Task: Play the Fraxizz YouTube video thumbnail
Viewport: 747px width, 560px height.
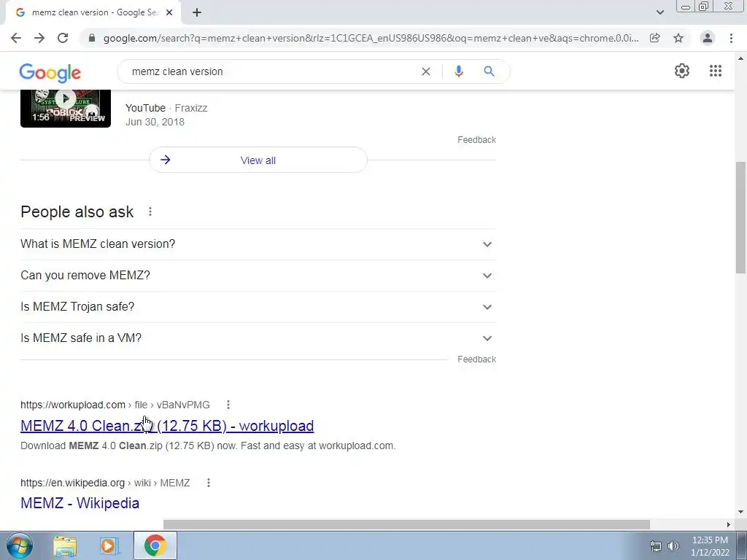Action: tap(66, 108)
